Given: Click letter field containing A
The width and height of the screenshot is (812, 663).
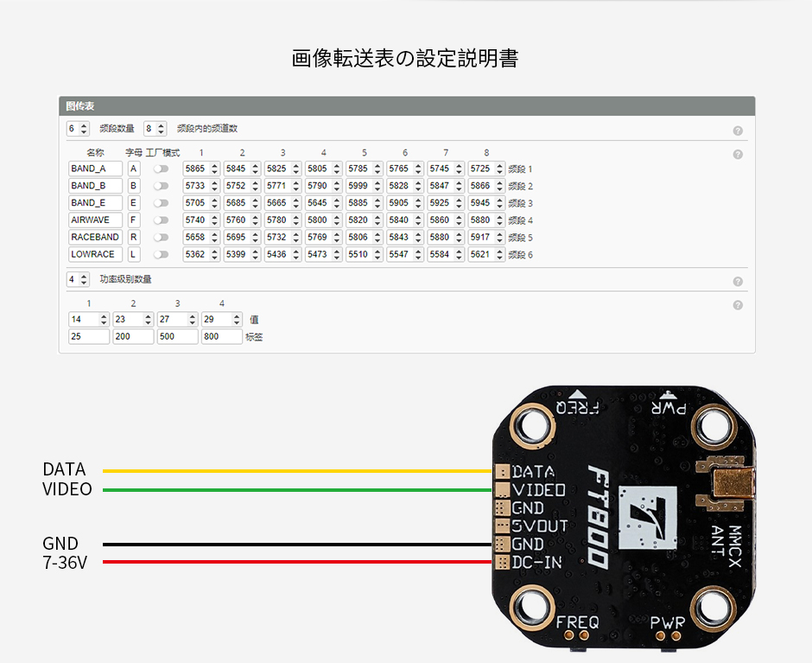Looking at the screenshot, I should click(x=134, y=169).
